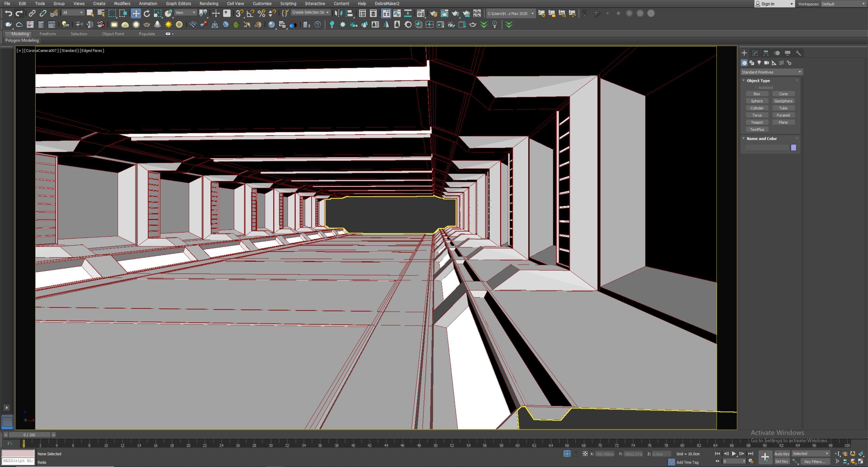Click the MAXScript listener pink color field
Viewport: 868px width, 467px height.
[18, 453]
